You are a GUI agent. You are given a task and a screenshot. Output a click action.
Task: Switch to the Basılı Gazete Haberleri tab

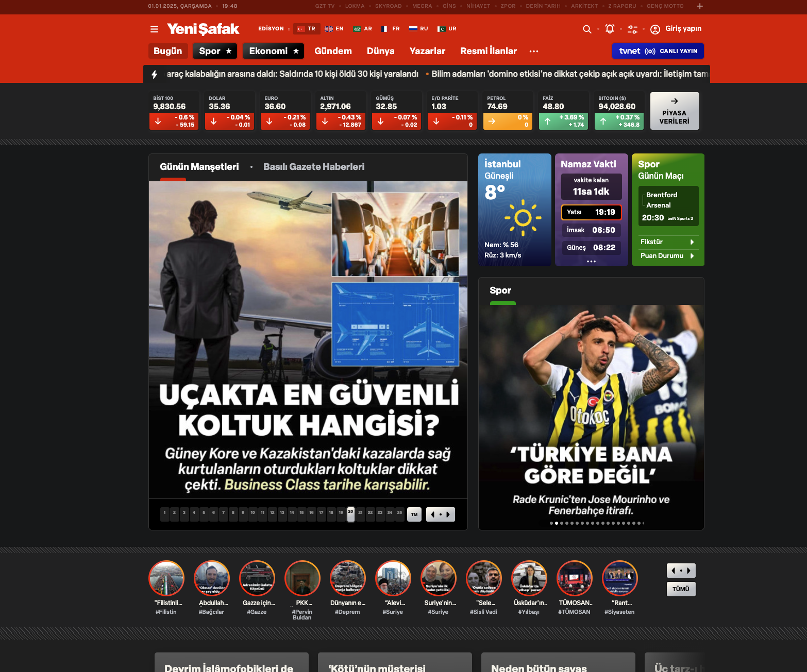click(x=313, y=166)
